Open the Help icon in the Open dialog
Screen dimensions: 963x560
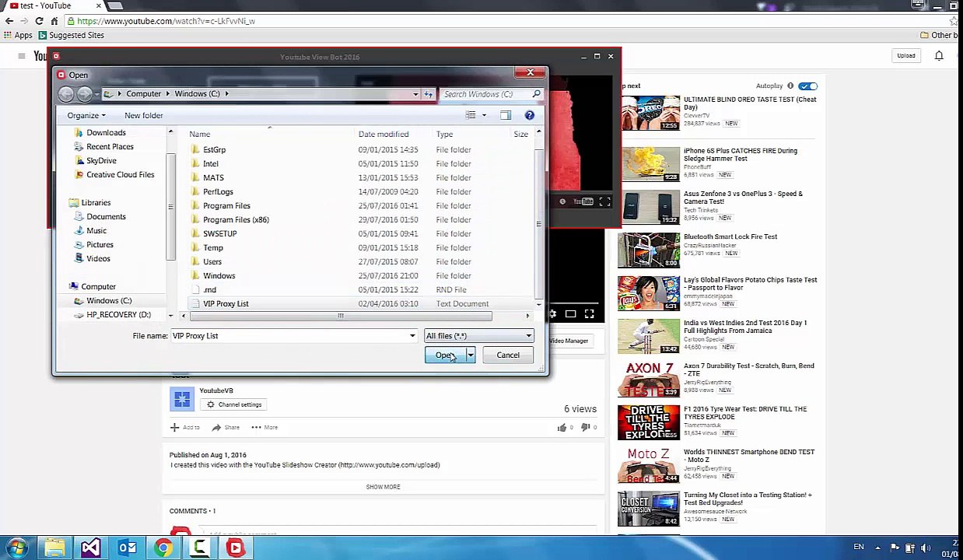pyautogui.click(x=529, y=115)
